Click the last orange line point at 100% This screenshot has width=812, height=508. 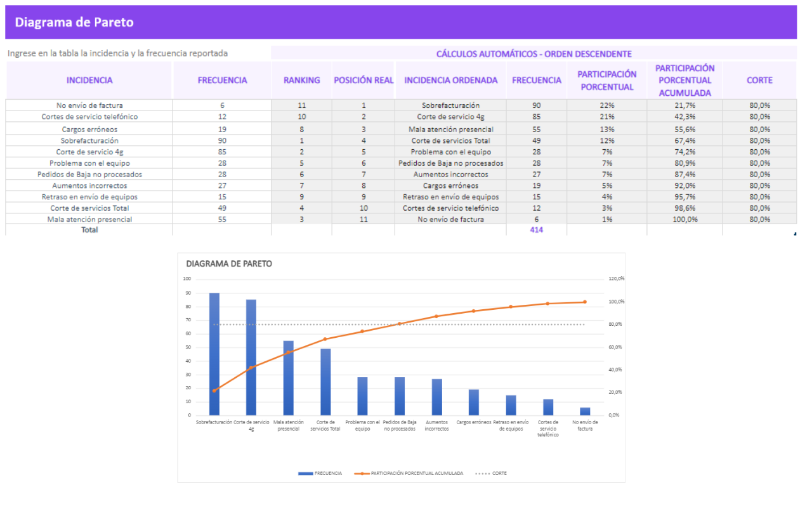[x=584, y=302]
